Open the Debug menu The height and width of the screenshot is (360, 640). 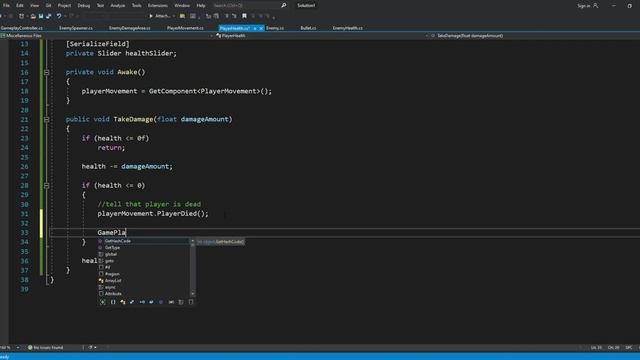(x=84, y=5)
